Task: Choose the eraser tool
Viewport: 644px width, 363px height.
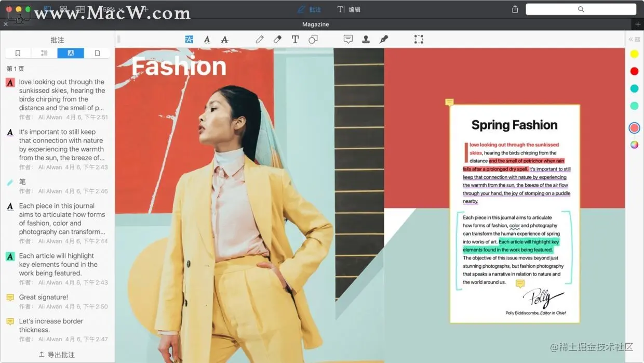Action: click(277, 40)
